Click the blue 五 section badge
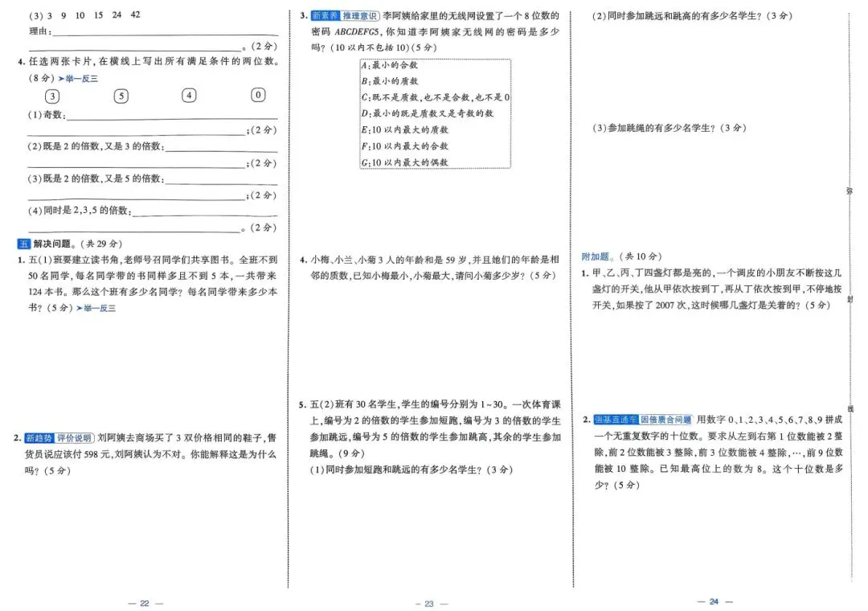Image resolution: width=868 pixels, height=611 pixels. coord(24,244)
